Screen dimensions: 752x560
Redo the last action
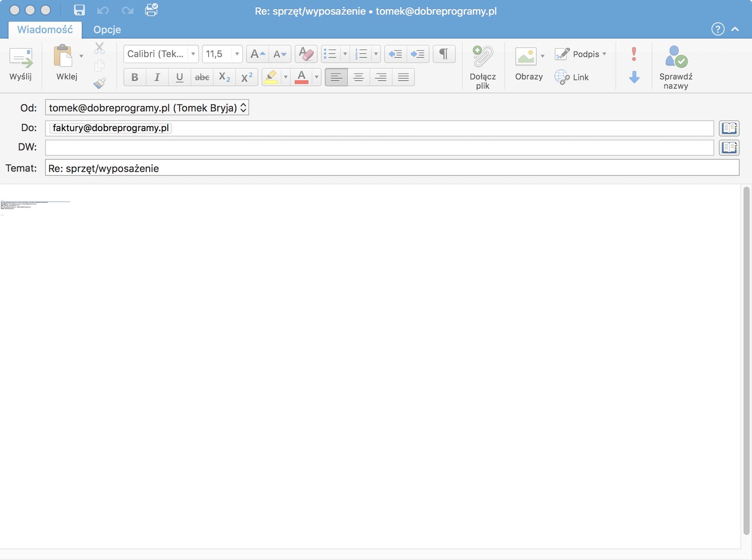(127, 10)
